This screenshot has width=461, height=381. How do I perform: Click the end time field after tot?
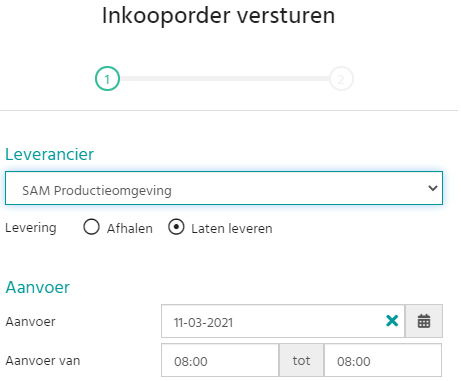(383, 360)
